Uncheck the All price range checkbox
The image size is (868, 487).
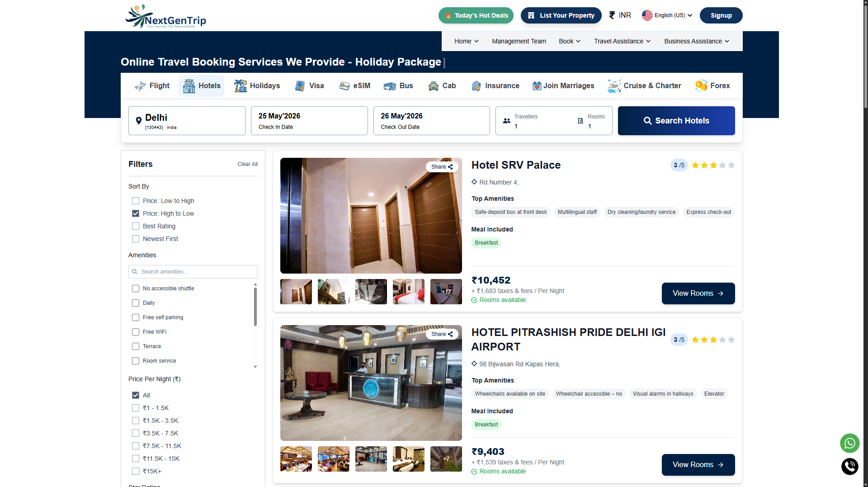click(x=136, y=395)
